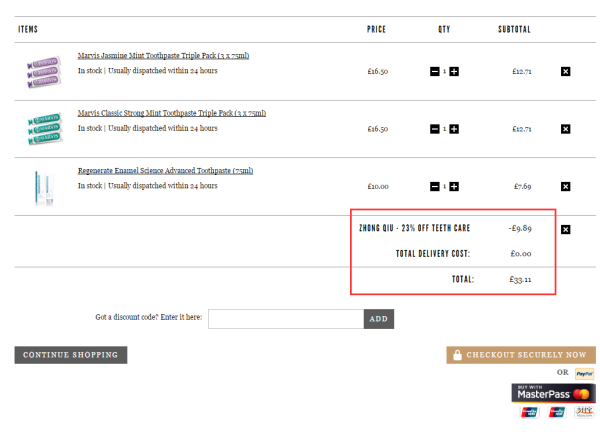Click the -£9.89 discount value
Image resolution: width=600 pixels, height=437 pixels.
(520, 228)
